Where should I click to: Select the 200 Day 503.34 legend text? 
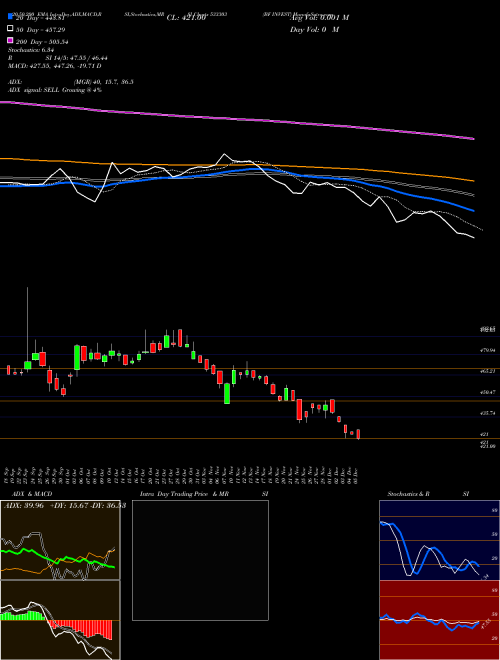(x=43, y=42)
